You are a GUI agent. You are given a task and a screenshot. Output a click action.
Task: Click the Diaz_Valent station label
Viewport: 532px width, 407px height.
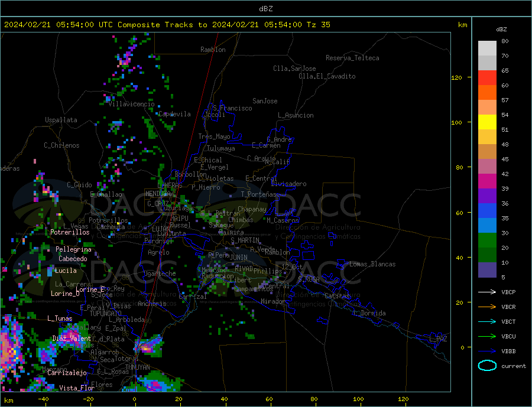pyautogui.click(x=72, y=338)
